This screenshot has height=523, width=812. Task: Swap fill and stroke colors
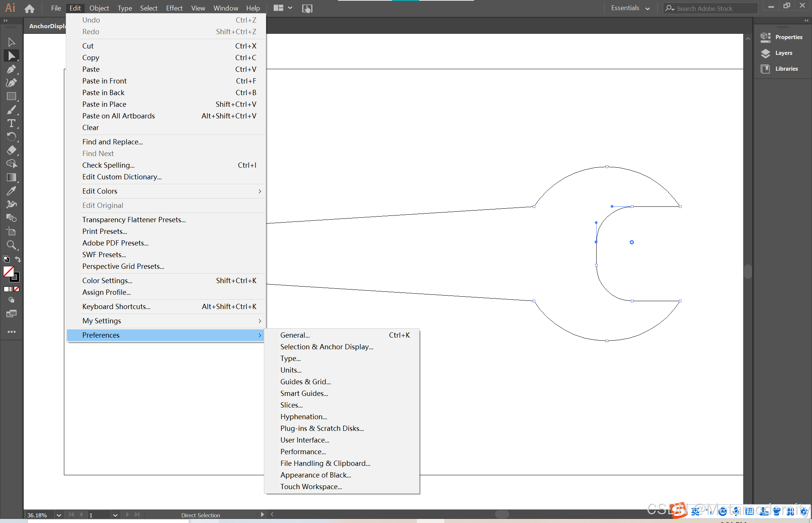click(x=18, y=259)
